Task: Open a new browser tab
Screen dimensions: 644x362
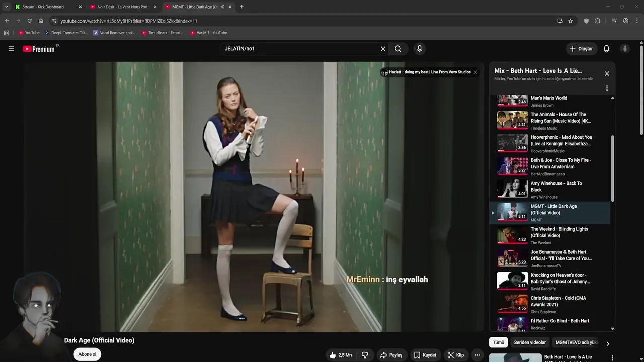Action: [x=242, y=7]
